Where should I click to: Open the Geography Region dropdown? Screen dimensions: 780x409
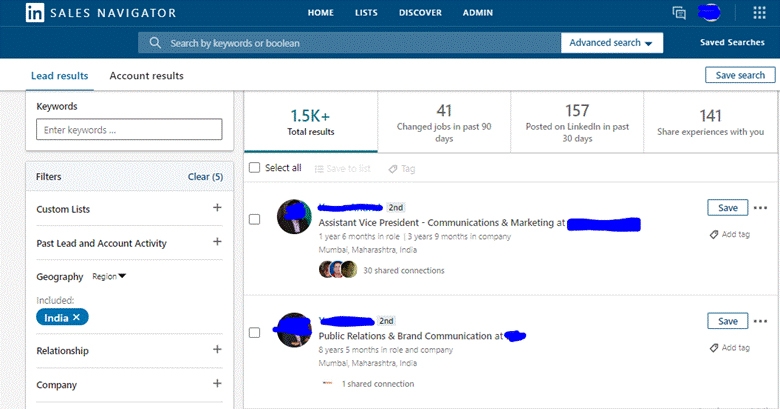click(x=109, y=276)
